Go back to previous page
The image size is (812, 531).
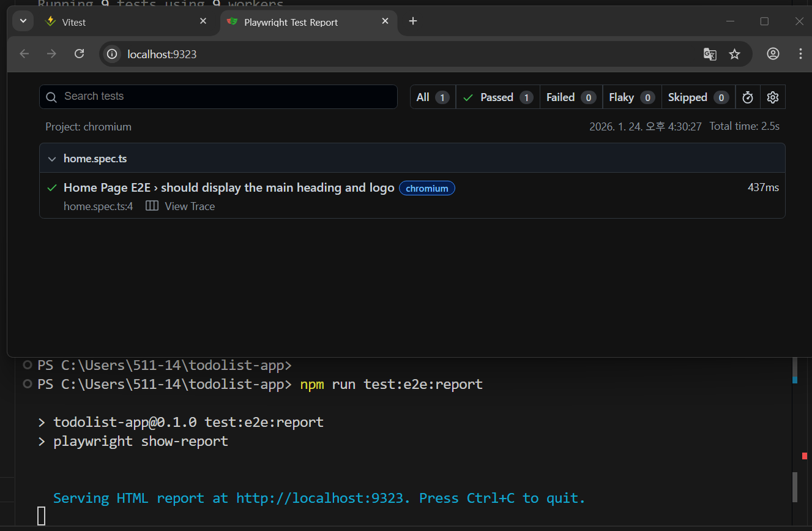click(24, 54)
